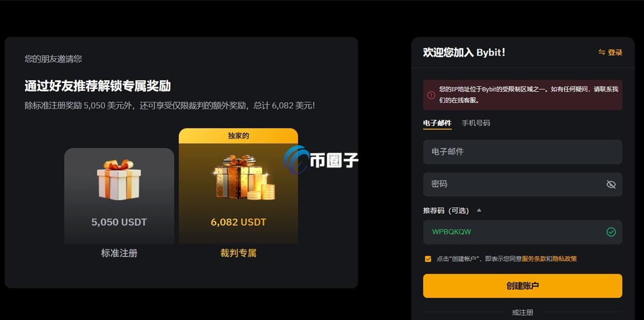Uncheck the terms agreement checkbox
Image resolution: width=644 pixels, height=320 pixels.
(428, 259)
